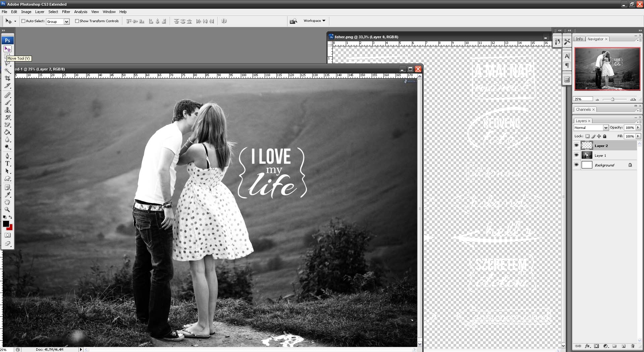Image resolution: width=644 pixels, height=352 pixels.
Task: Select the Horizontal Type tool
Action: (7, 164)
